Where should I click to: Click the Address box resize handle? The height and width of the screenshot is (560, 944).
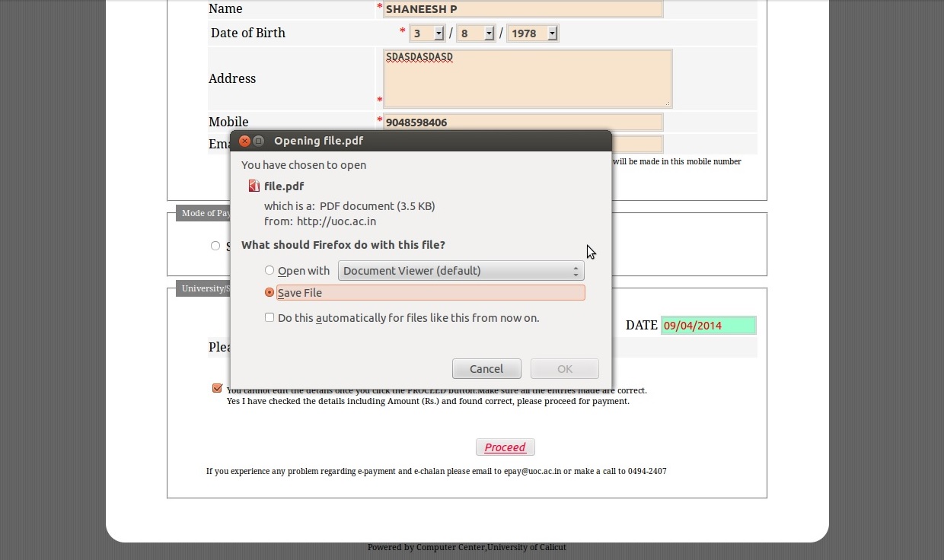pyautogui.click(x=668, y=103)
